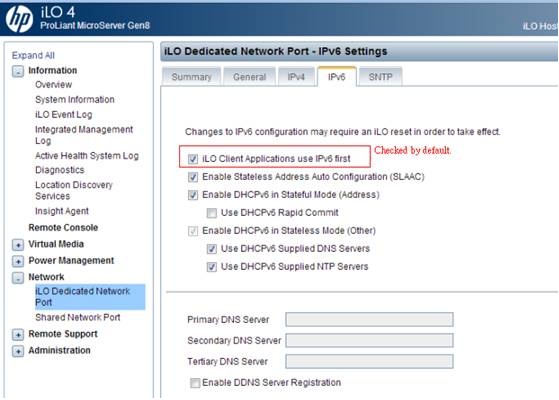Switch to the IPv4 tab

296,77
